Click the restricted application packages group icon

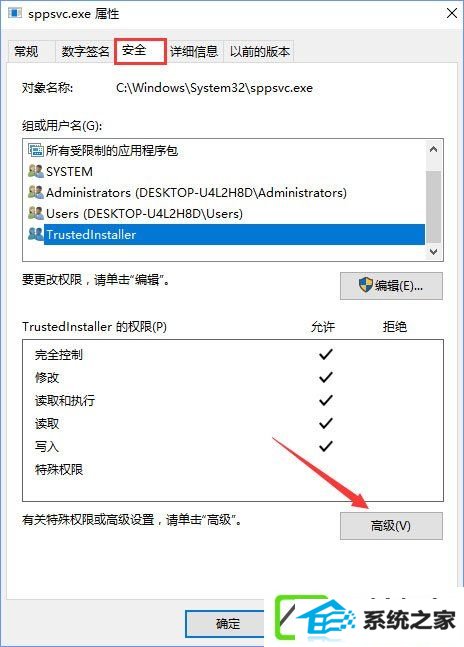36,150
